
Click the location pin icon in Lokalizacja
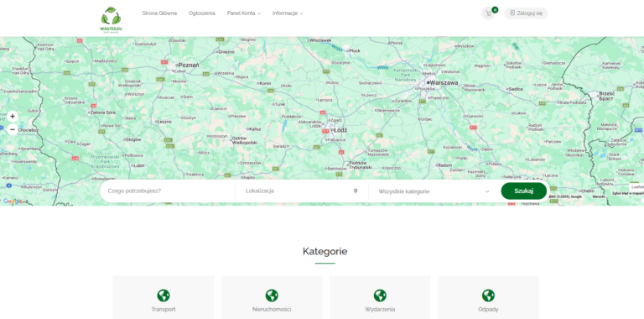tap(356, 191)
